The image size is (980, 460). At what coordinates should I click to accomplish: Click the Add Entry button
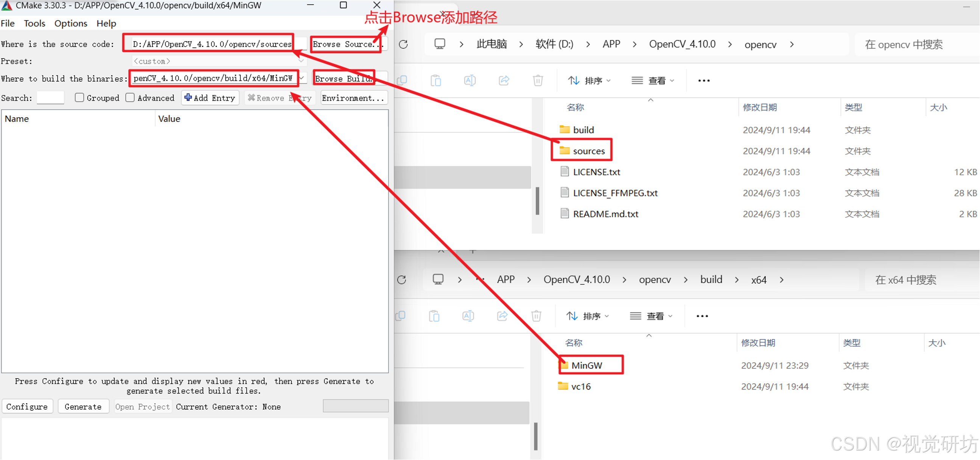tap(210, 98)
